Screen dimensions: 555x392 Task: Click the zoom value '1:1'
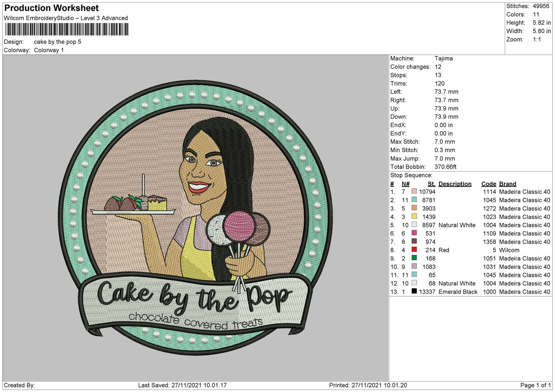[537, 40]
